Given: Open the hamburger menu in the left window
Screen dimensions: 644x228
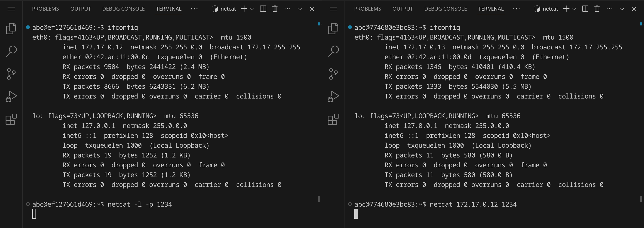Looking at the screenshot, I should (11, 9).
